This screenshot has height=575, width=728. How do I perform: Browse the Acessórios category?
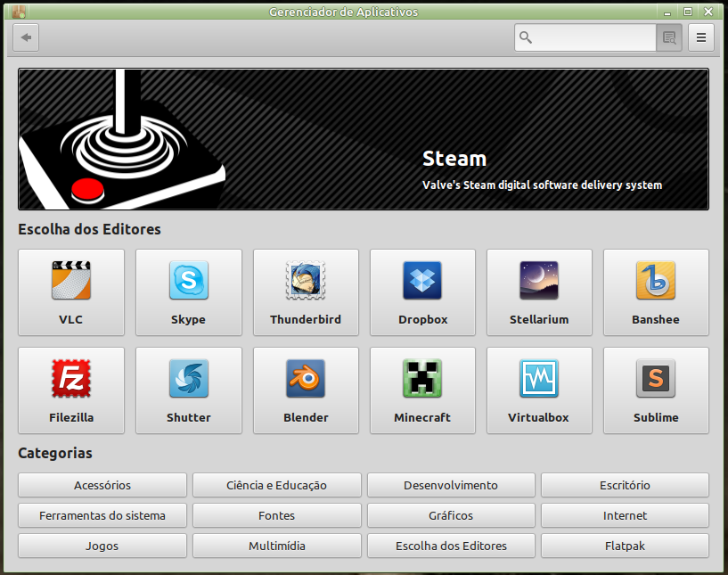(102, 485)
